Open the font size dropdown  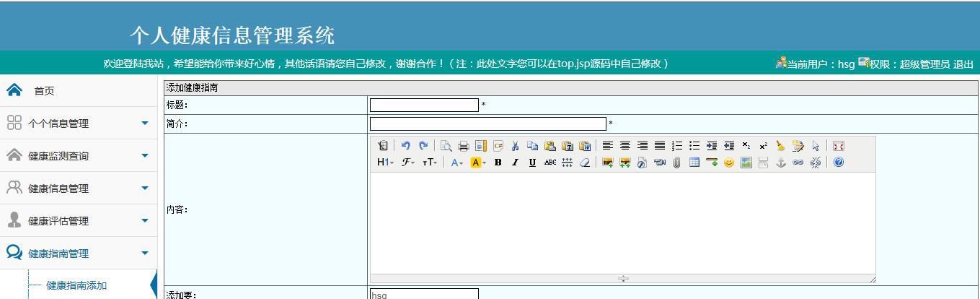[x=430, y=162]
